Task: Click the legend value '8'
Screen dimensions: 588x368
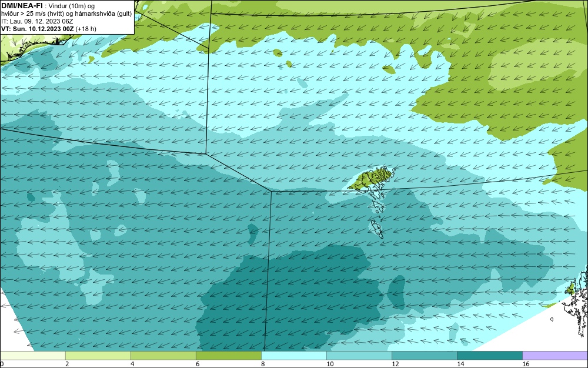Action: click(x=262, y=364)
